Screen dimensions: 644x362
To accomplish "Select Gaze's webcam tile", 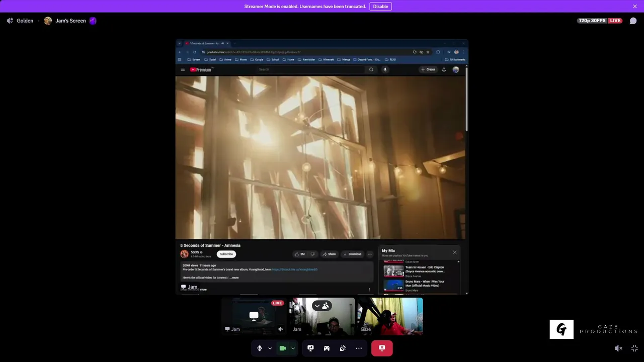I will (390, 316).
